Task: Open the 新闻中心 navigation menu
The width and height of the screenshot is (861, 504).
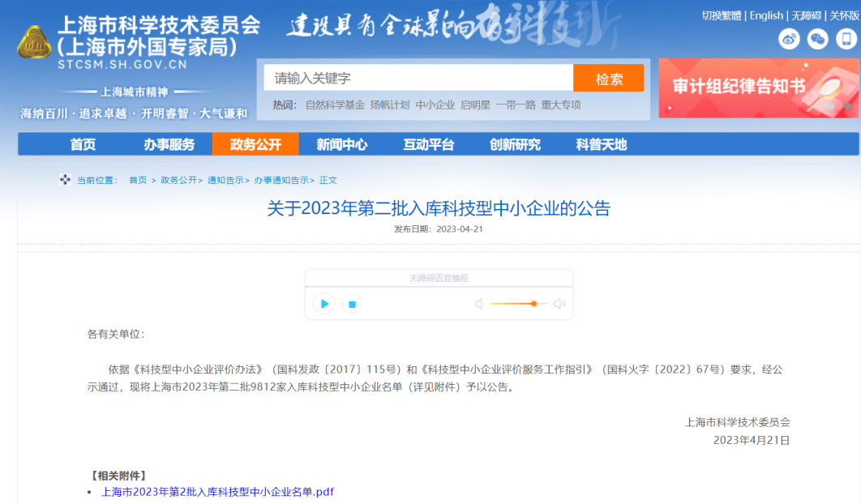Action: (x=341, y=145)
